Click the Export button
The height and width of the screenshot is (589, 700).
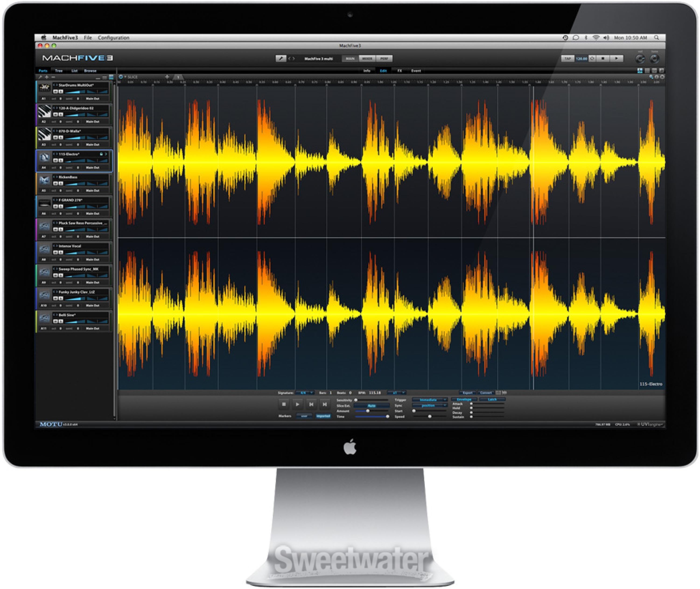[467, 393]
